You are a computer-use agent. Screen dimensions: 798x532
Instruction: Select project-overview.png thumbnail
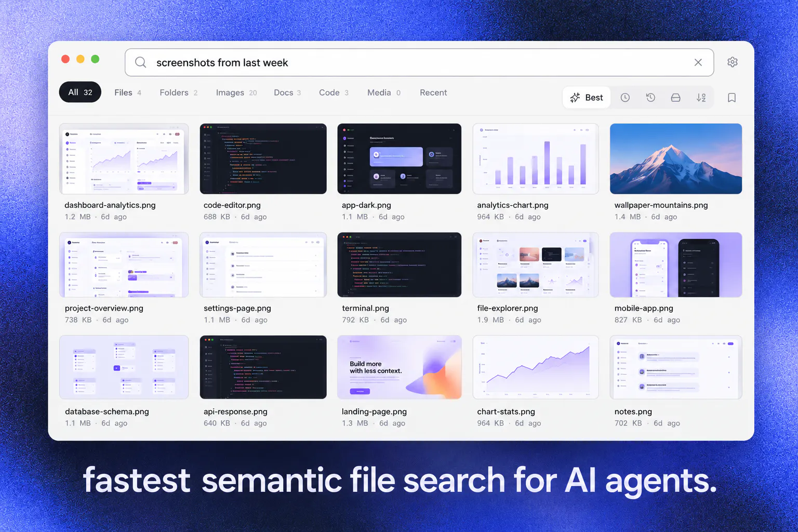pos(124,264)
